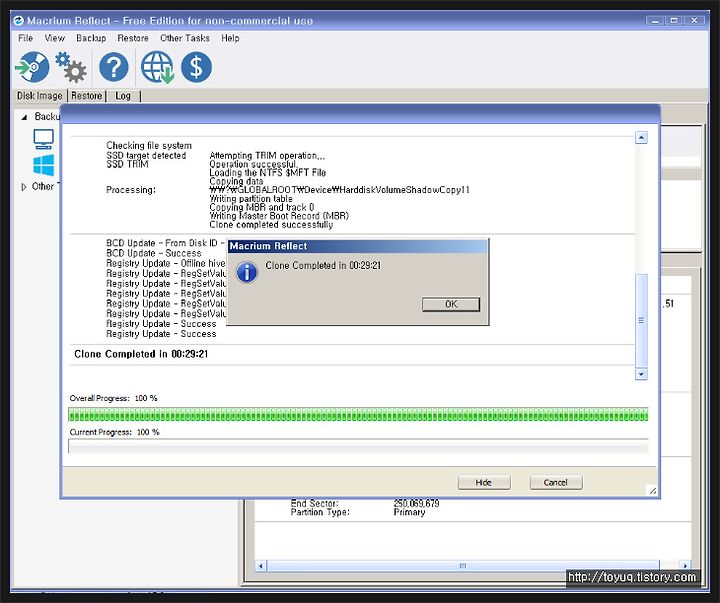Click the 'End Sector:' label
720x603 pixels.
tap(315, 503)
